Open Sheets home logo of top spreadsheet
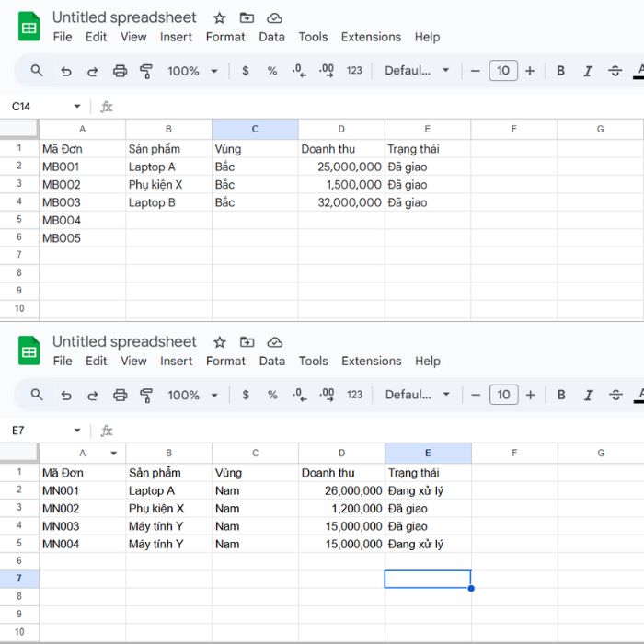Image resolution: width=644 pixels, height=644 pixels. tap(29, 27)
